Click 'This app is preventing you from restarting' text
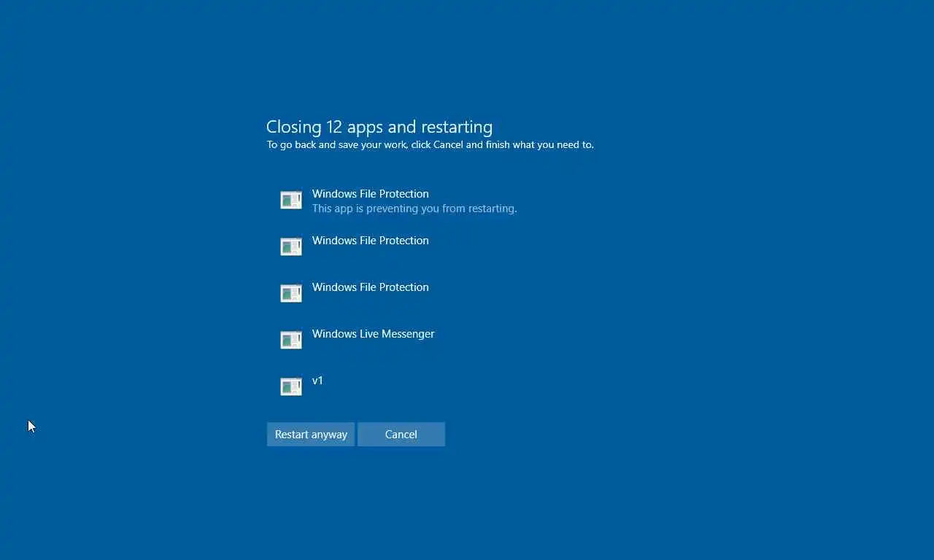The height and width of the screenshot is (560, 934). 414,209
